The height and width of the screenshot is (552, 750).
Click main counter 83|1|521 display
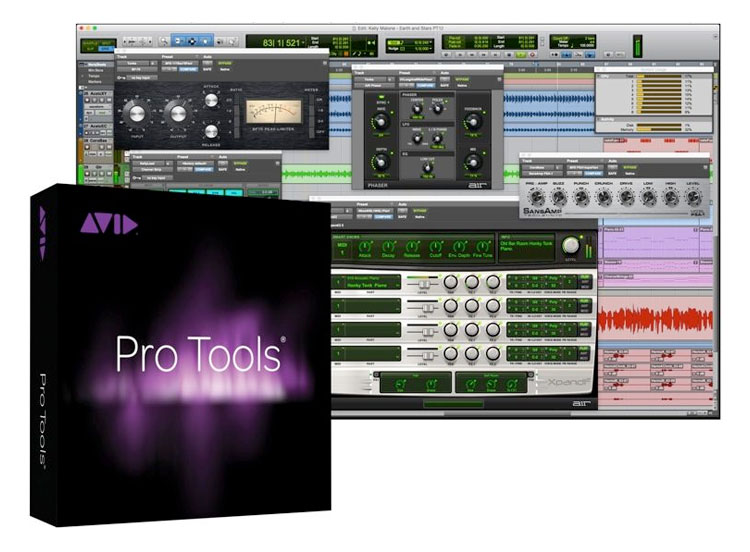[x=281, y=43]
